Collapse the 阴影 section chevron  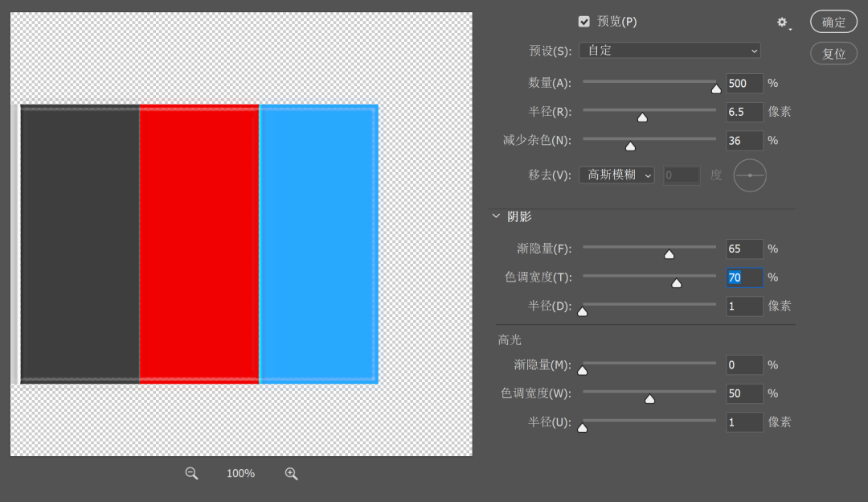pos(496,216)
